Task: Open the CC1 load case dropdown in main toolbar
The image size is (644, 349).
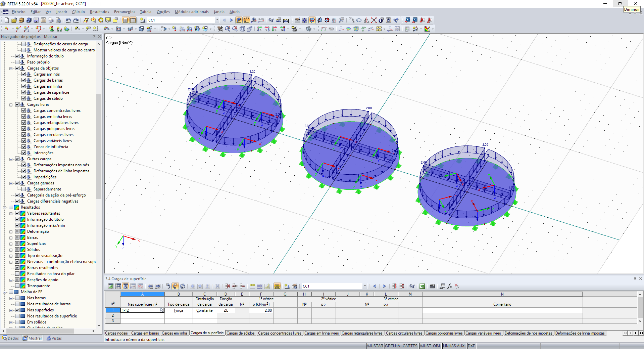Action: (x=217, y=20)
